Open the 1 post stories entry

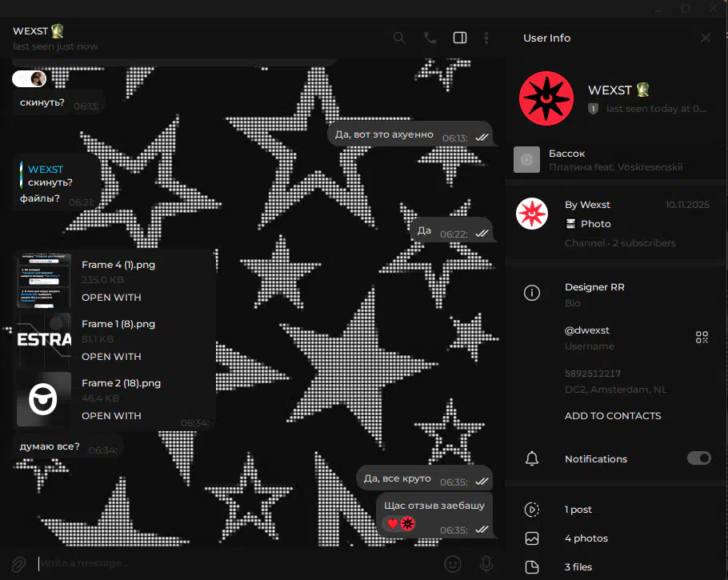578,510
